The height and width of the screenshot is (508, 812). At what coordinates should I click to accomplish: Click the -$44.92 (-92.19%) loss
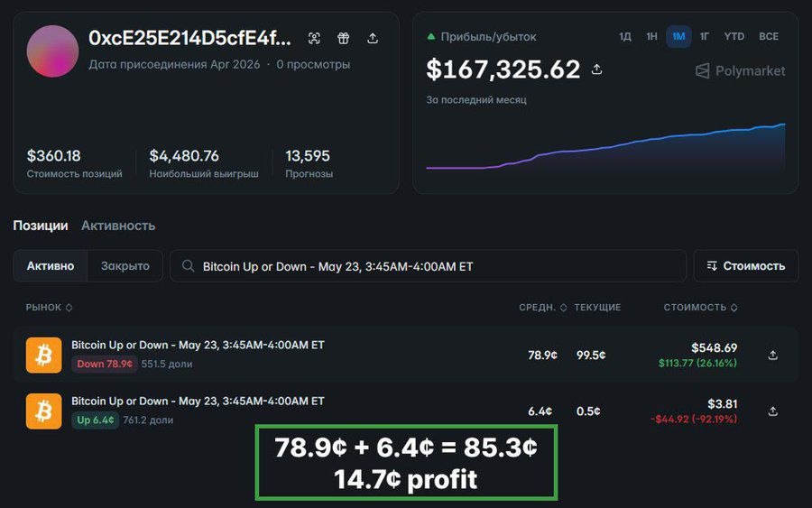point(694,419)
